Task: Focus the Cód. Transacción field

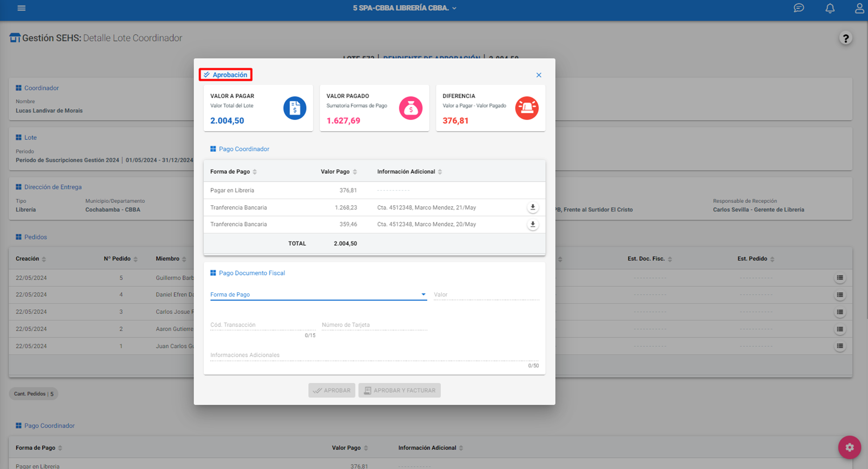Action: (x=263, y=325)
